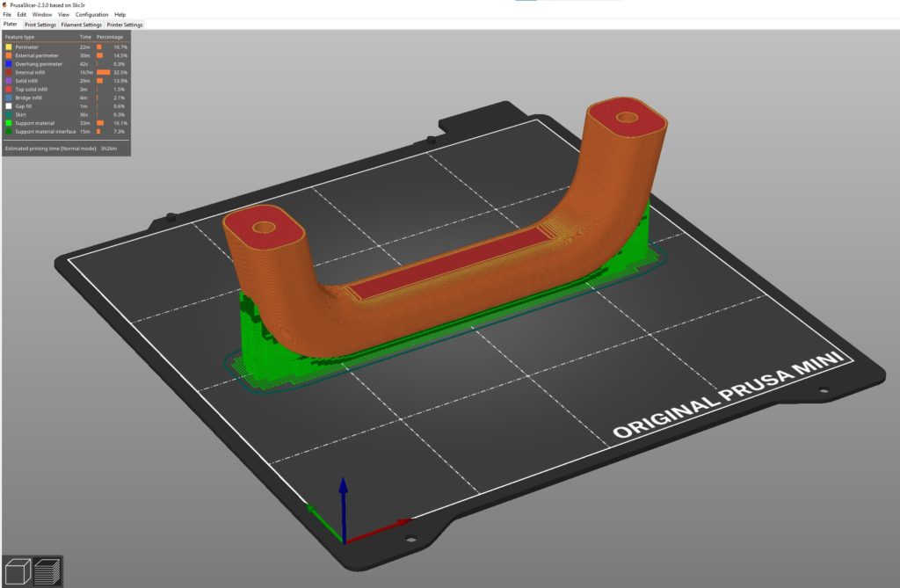
Task: Switch to the Printer Settings tab
Action: (x=125, y=25)
